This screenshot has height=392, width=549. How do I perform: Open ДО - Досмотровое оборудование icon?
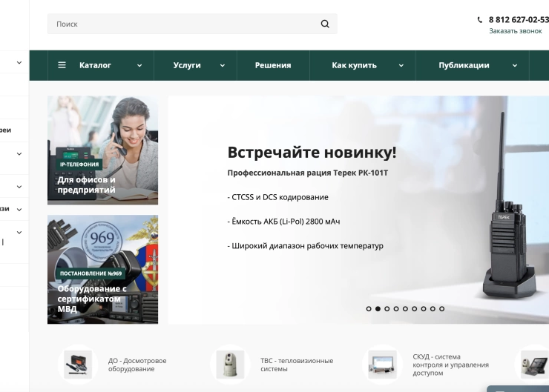pyautogui.click(x=78, y=365)
